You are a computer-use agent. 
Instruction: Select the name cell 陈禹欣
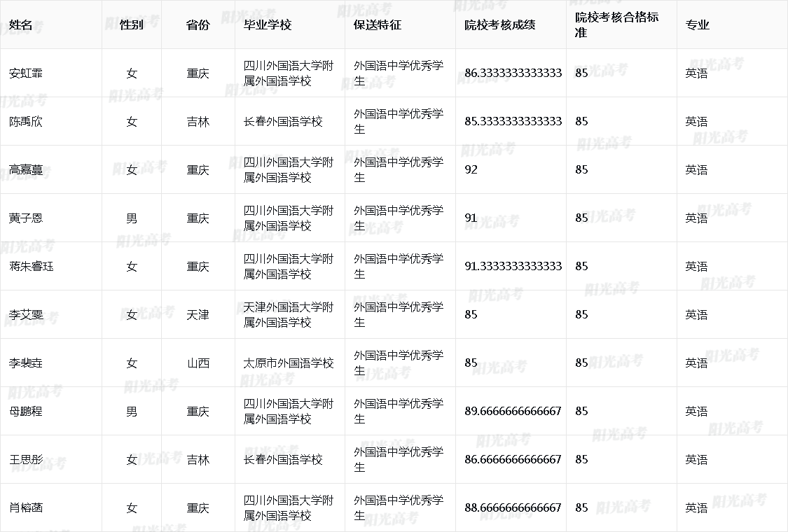pyautogui.click(x=26, y=121)
